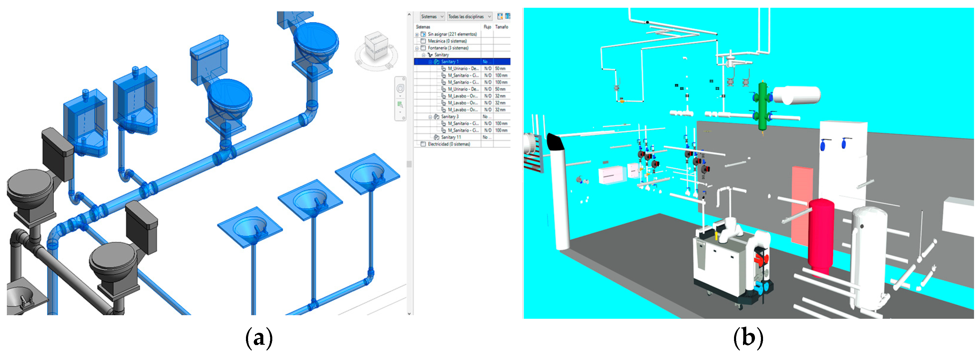Click the zoom region navigation icon
This screenshot has height=357, width=980.
[x=400, y=105]
